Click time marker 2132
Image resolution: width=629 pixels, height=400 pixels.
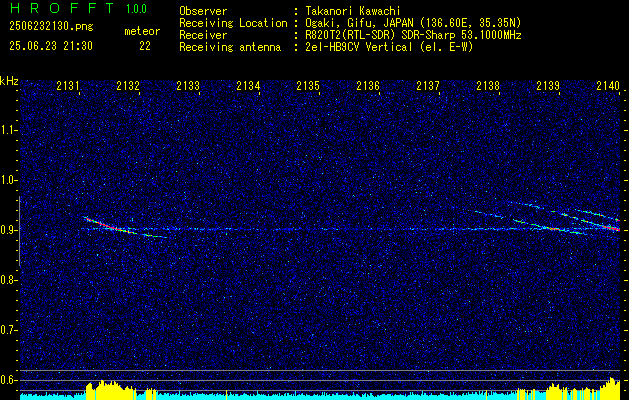click(x=128, y=86)
